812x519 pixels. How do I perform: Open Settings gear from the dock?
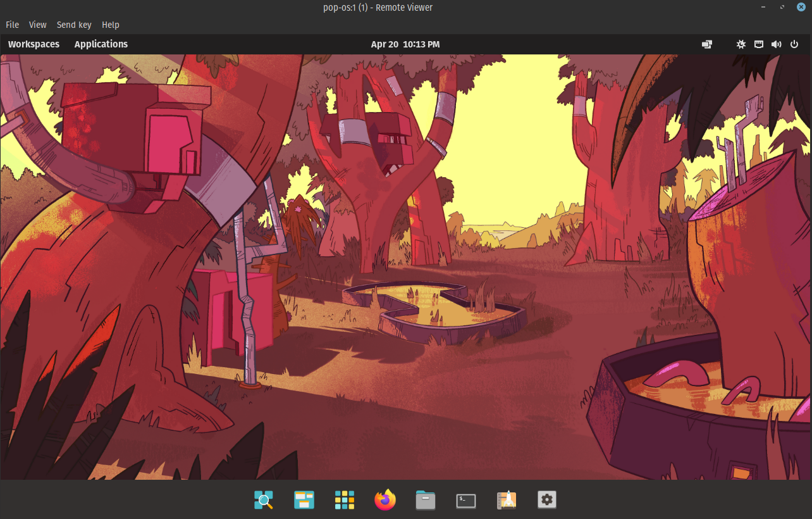point(547,500)
